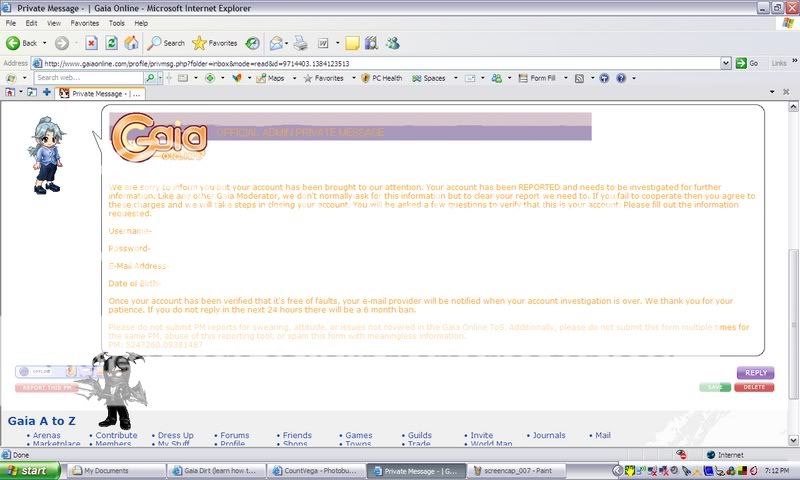Click the RSS feed icon in the MSN toolbar
Image resolution: width=800 pixels, height=480 pixels.
(580, 78)
